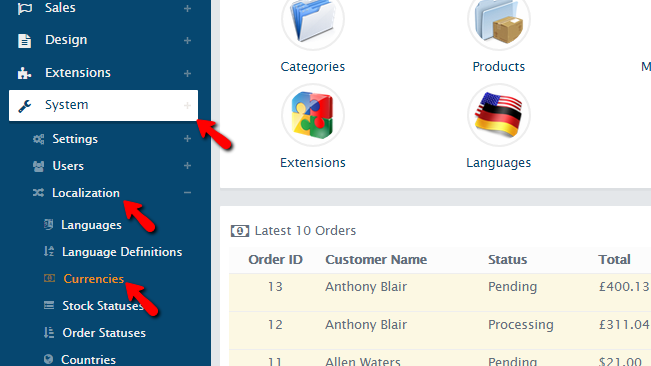651x366 pixels.
Task: Click the Products shortcut label
Action: [499, 67]
